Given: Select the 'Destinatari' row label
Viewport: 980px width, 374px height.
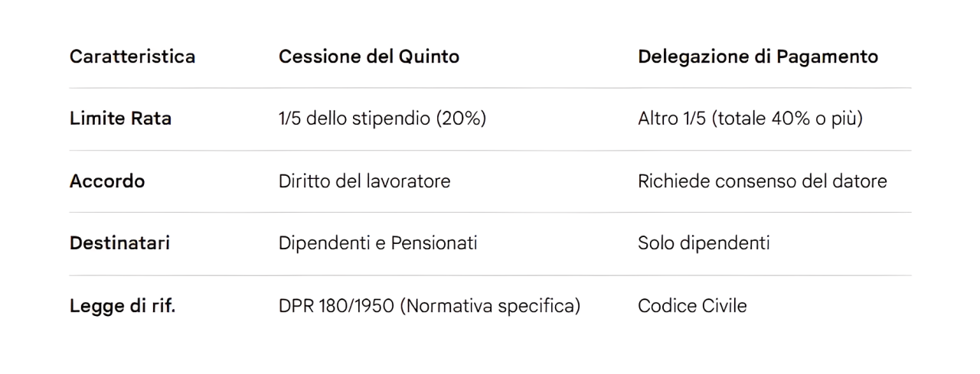Looking at the screenshot, I should pyautogui.click(x=119, y=243).
